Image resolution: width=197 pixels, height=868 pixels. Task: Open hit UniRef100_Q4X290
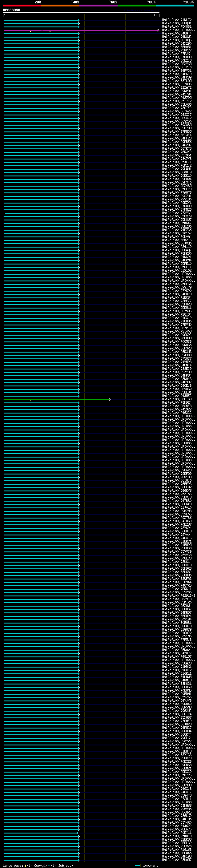(x=177, y=43)
